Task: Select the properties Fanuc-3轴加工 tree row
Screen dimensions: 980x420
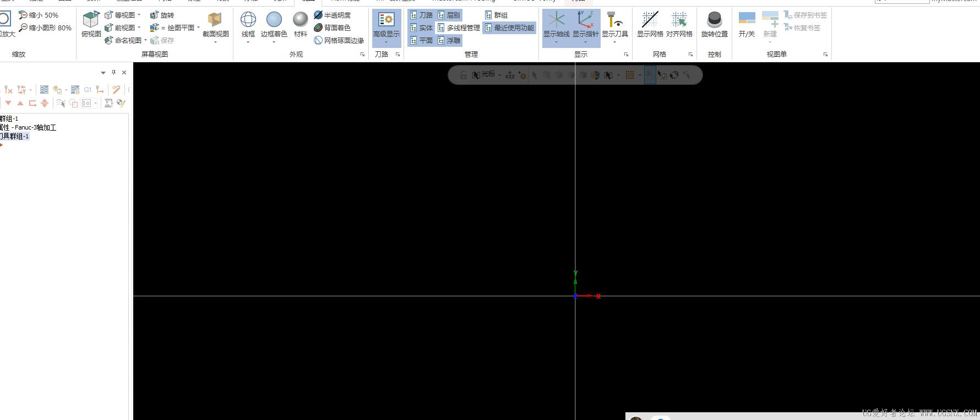Action: pos(28,127)
